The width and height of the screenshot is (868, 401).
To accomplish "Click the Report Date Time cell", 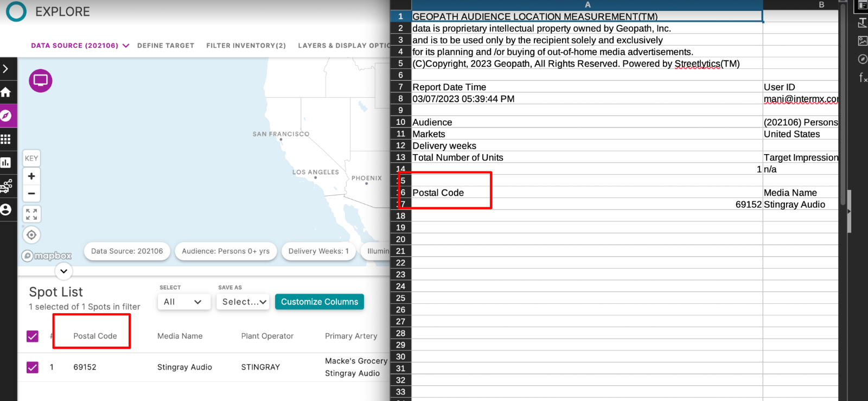I will pyautogui.click(x=587, y=87).
